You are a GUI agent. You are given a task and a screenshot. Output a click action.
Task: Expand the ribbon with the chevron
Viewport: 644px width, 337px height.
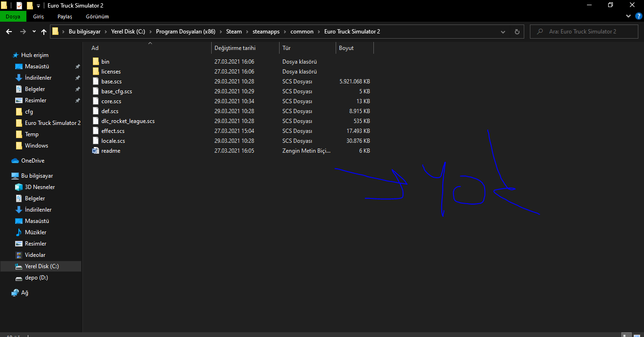click(628, 16)
